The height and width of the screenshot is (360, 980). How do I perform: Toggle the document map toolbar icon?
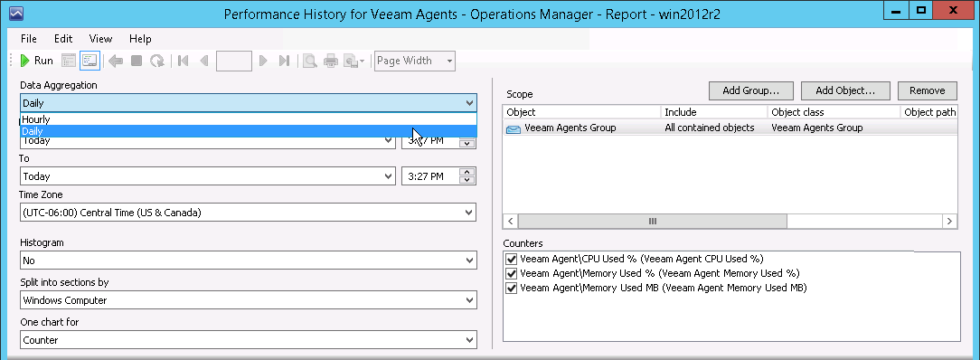point(69,61)
